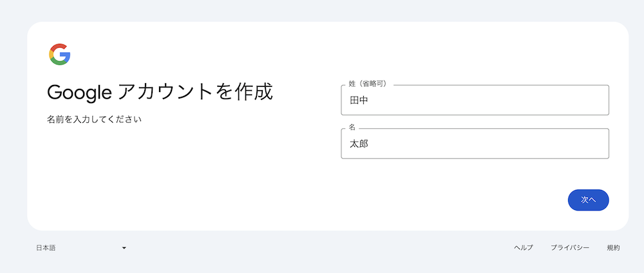Open the 規約 link
Image resolution: width=644 pixels, height=273 pixels.
[613, 247]
